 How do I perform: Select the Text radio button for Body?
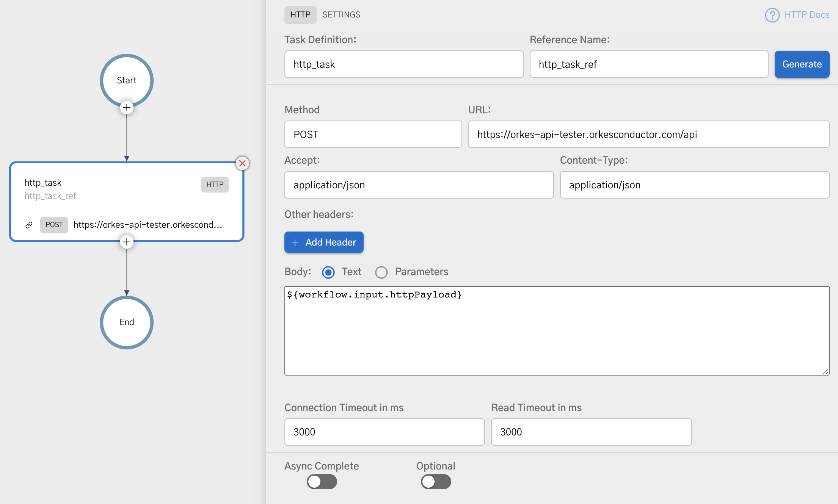tap(328, 272)
